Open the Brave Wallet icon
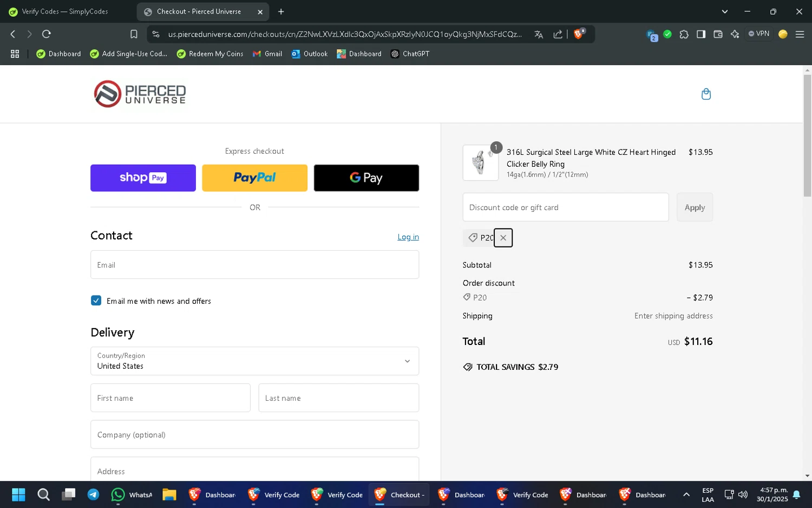The image size is (812, 508). 718,34
